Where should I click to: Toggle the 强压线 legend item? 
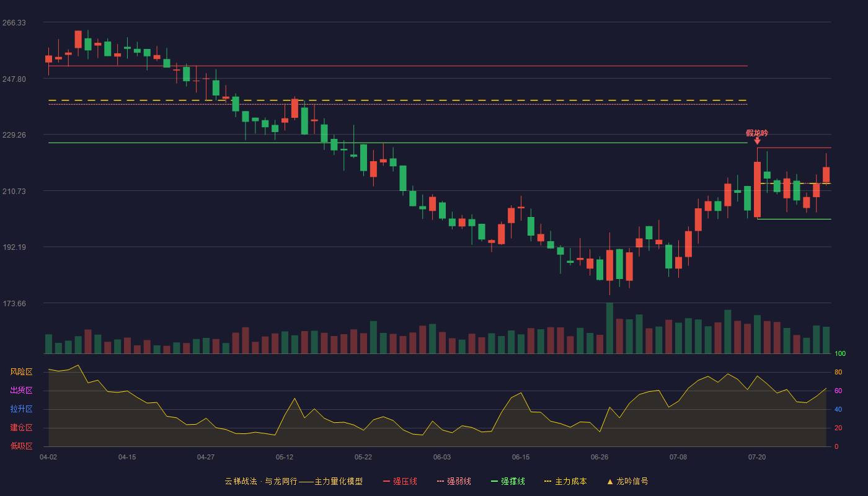pos(400,481)
